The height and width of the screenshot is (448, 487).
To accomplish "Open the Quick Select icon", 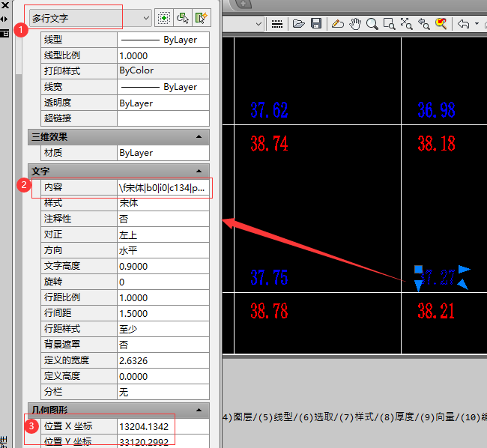I will tap(202, 18).
